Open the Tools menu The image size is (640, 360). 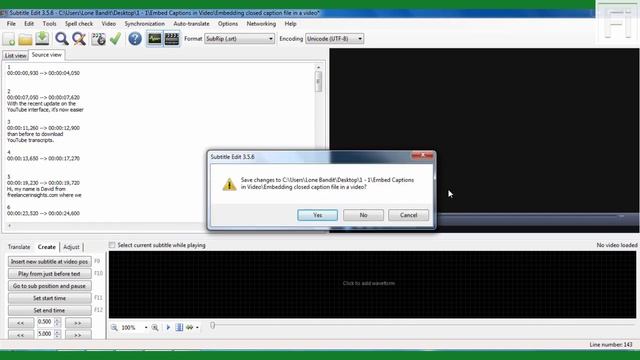click(49, 24)
